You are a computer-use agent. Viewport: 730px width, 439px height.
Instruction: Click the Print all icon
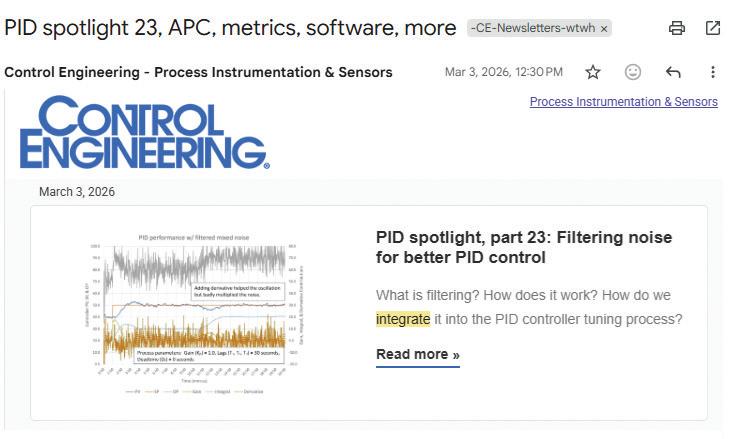click(677, 28)
